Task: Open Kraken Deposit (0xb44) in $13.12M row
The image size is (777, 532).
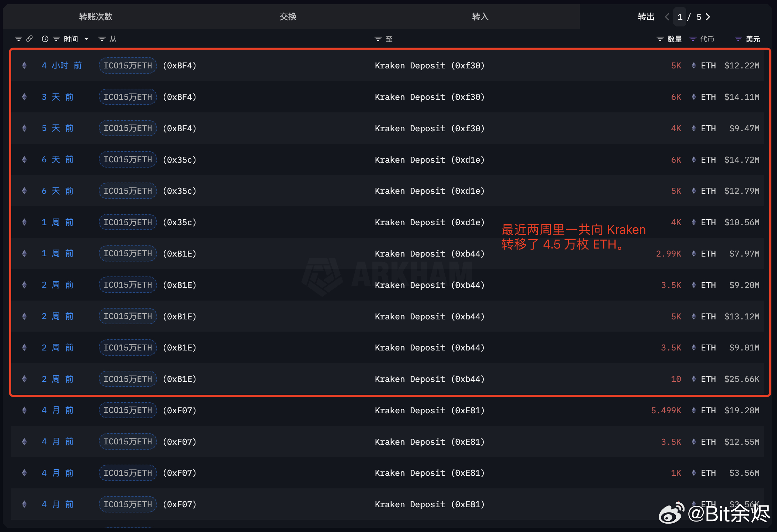Action: coord(430,316)
